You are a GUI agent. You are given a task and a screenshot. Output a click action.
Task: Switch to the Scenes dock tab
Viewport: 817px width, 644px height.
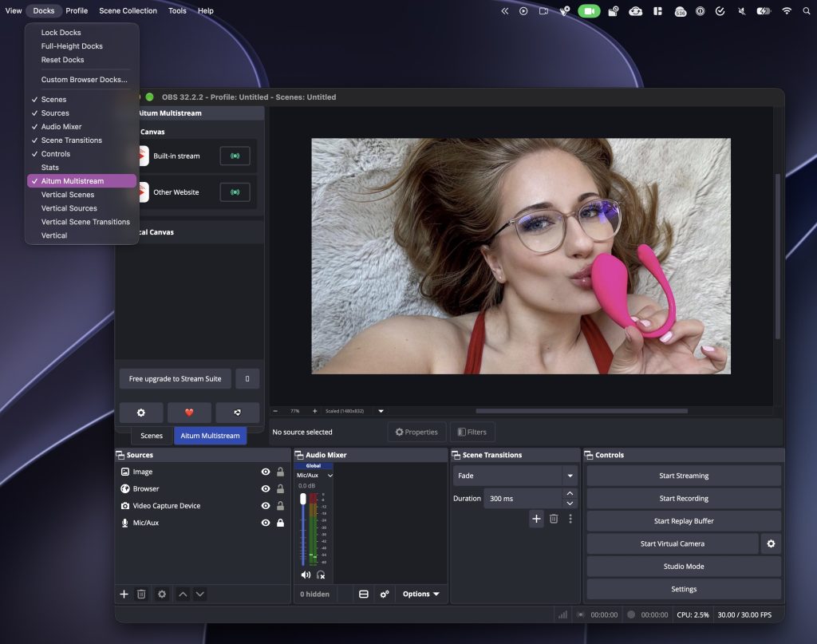click(152, 436)
